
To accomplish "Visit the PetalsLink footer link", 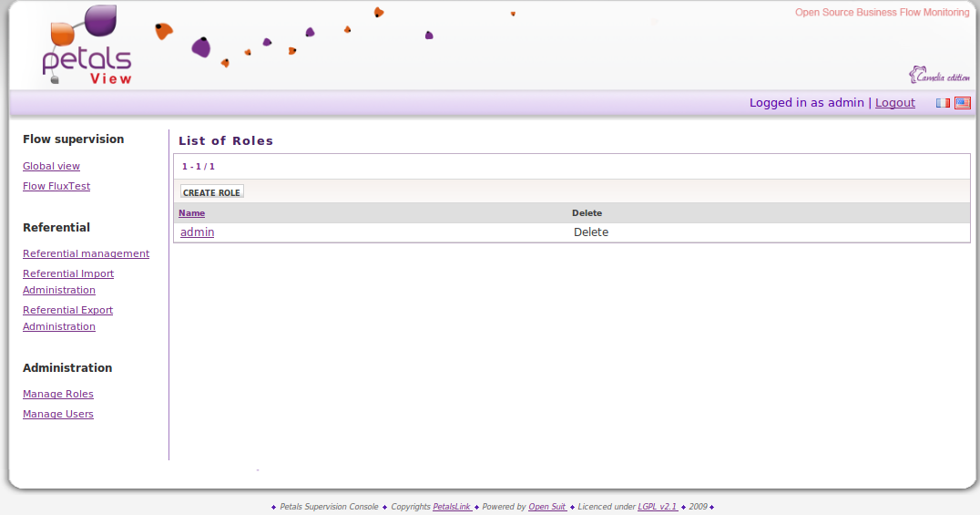I will [452, 507].
